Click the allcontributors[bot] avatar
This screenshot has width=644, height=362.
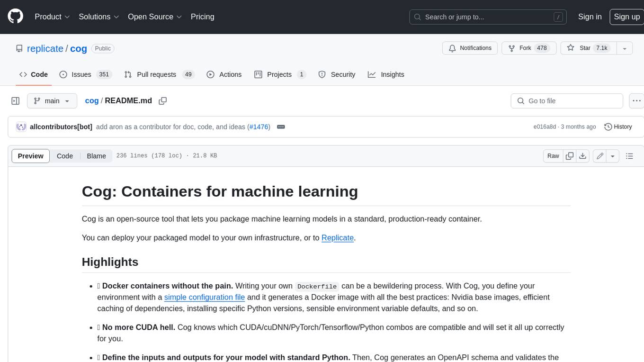[x=21, y=127]
